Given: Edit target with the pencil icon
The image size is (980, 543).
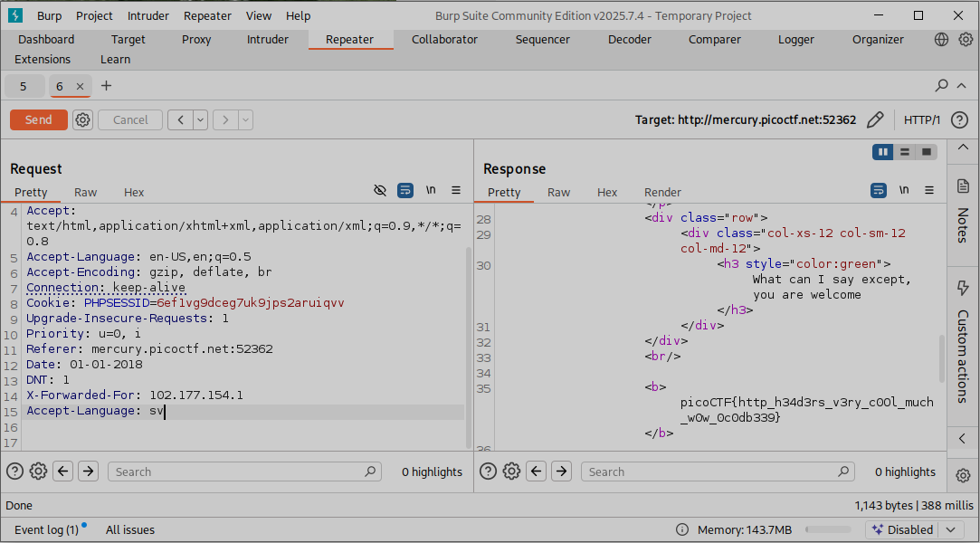Looking at the screenshot, I should click(875, 119).
